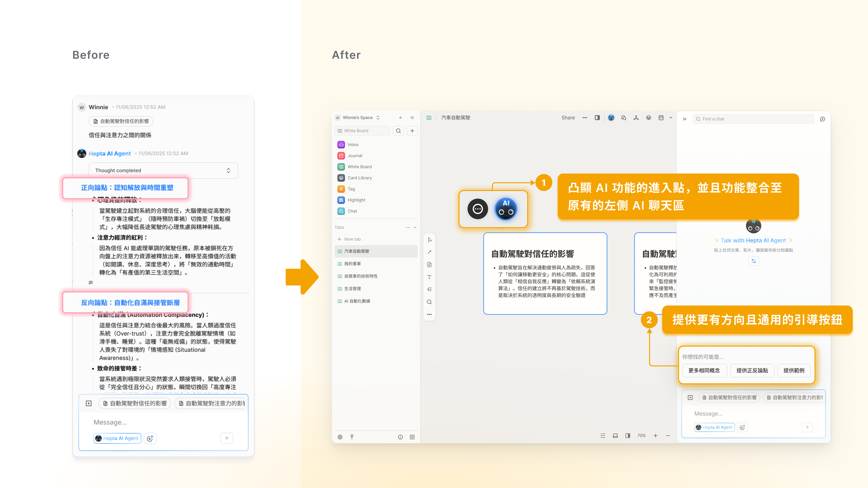Switch to the 我的書單 tab
The height and width of the screenshot is (488, 868).
pyautogui.click(x=353, y=264)
